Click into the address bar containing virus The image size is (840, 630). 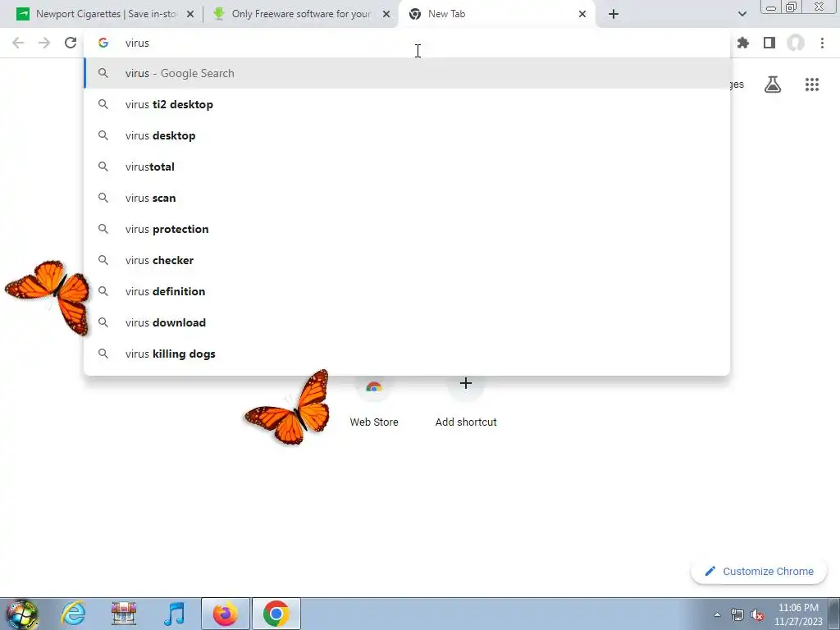[407, 43]
